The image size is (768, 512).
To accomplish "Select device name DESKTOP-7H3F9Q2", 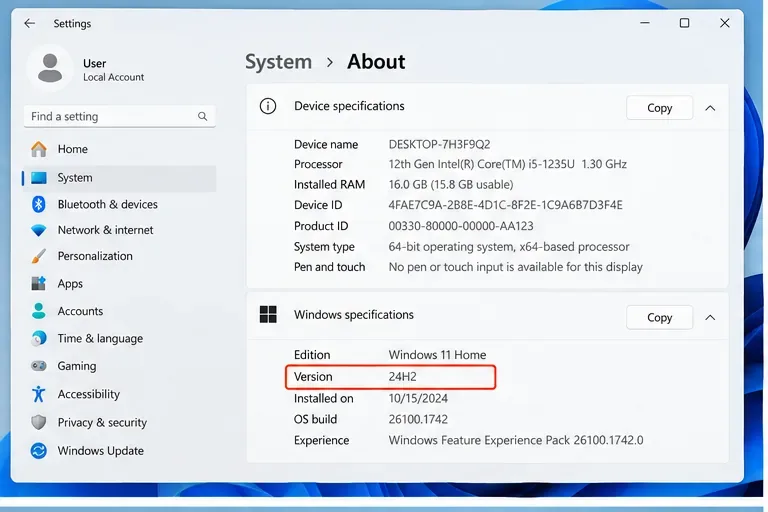I will tap(439, 145).
